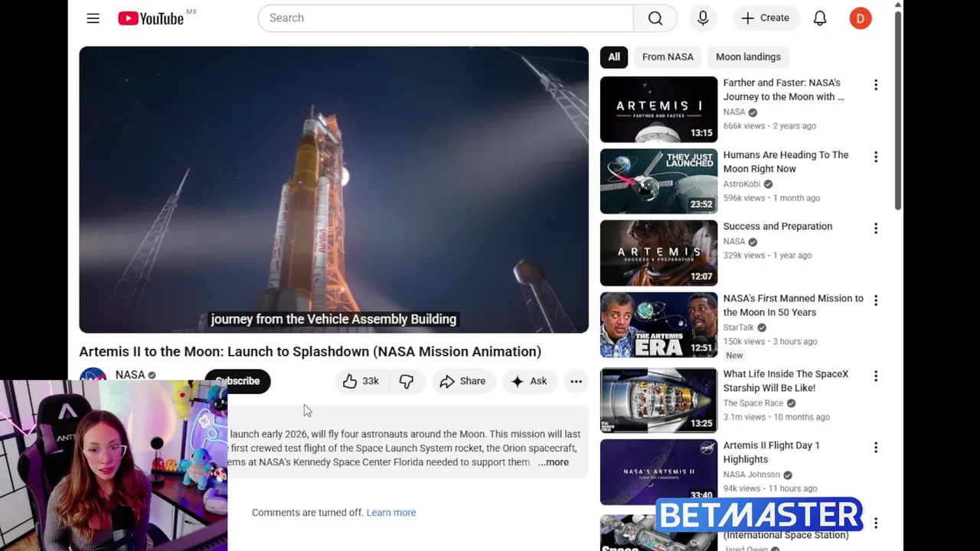Select the All filter chip

pos(614,57)
